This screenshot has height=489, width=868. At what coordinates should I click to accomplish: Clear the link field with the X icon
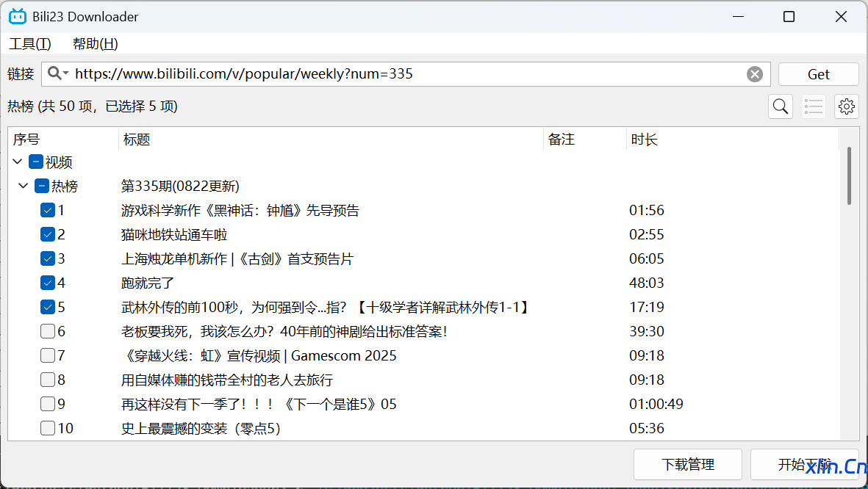pos(755,74)
